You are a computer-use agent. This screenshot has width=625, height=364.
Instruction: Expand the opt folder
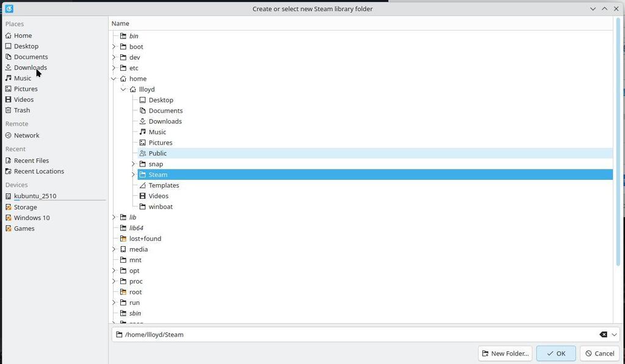point(114,271)
